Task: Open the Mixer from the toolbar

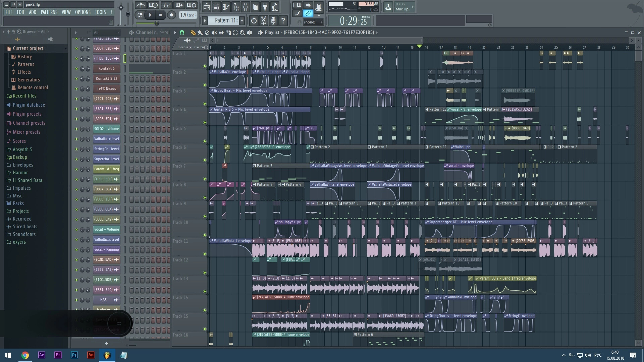Action: tap(246, 6)
